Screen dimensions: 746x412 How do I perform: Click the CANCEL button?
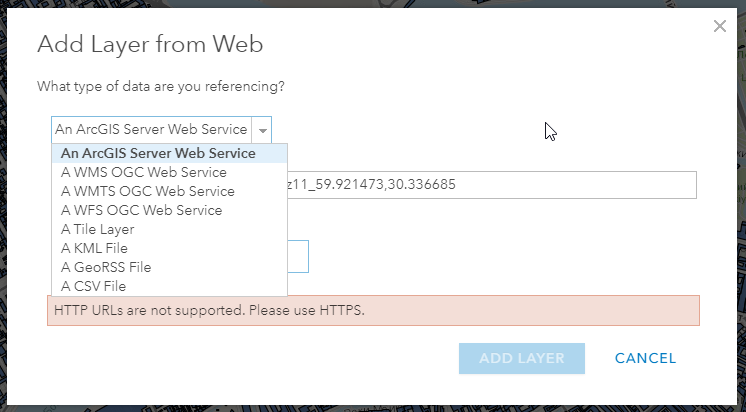pos(645,358)
